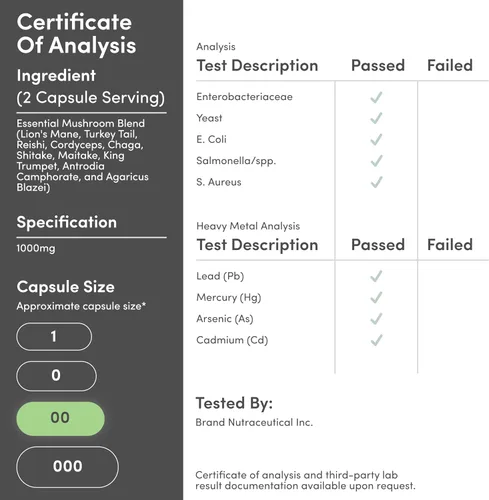Select capsule size 1 pill
The width and height of the screenshot is (489, 500).
[x=54, y=336]
